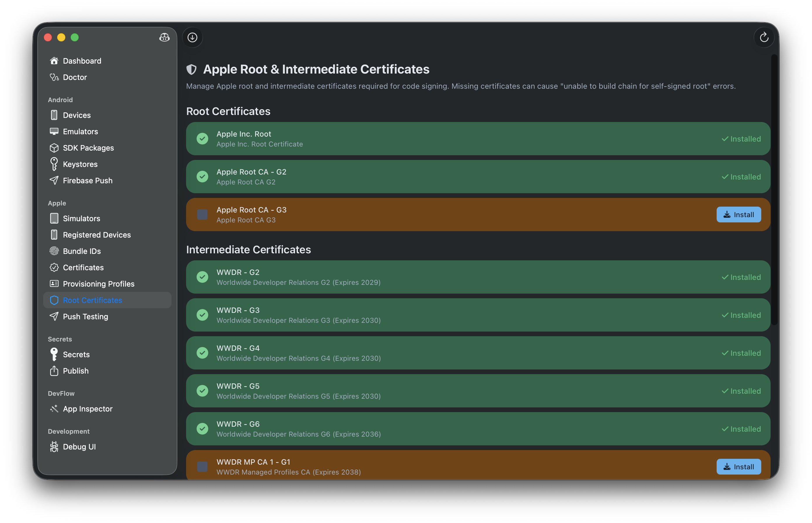
Task: Click the Publish share icon
Action: click(x=54, y=371)
